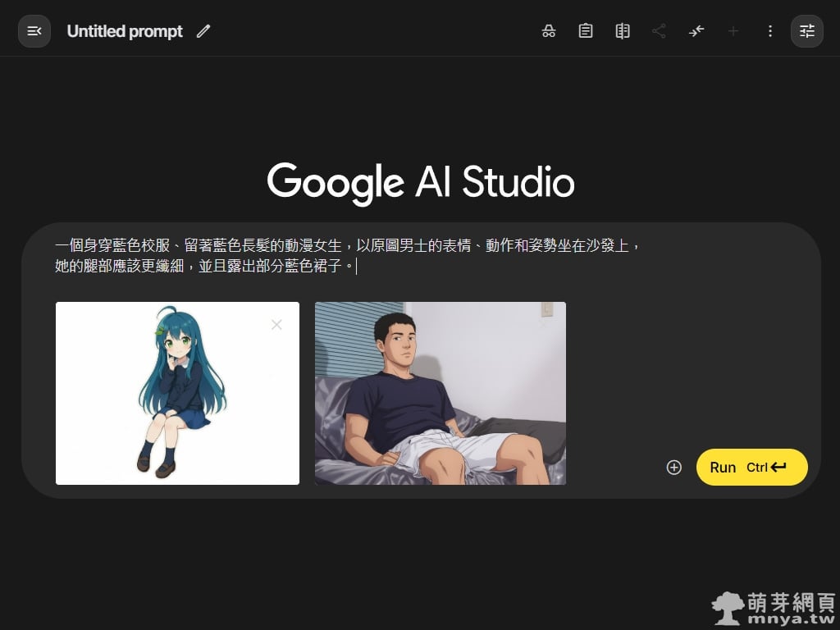
Task: Open system instructions clipboard icon
Action: point(586,31)
